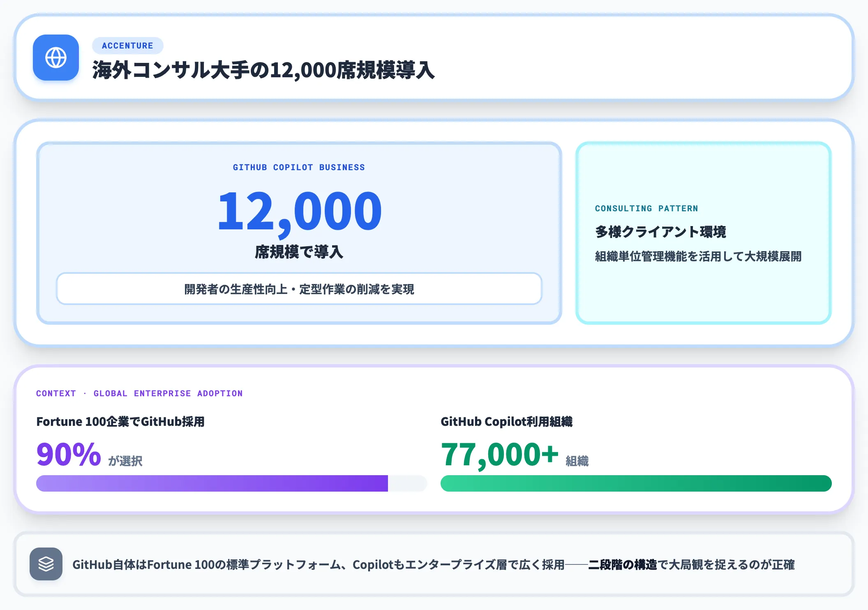868x610 pixels.
Task: Click the CONSULTING PATTERN label
Action: (646, 208)
